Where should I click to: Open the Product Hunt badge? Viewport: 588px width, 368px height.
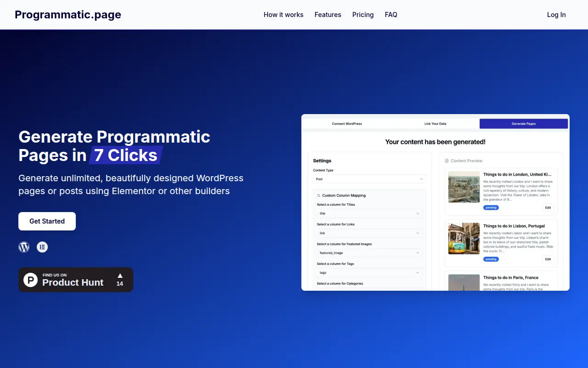[76, 280]
